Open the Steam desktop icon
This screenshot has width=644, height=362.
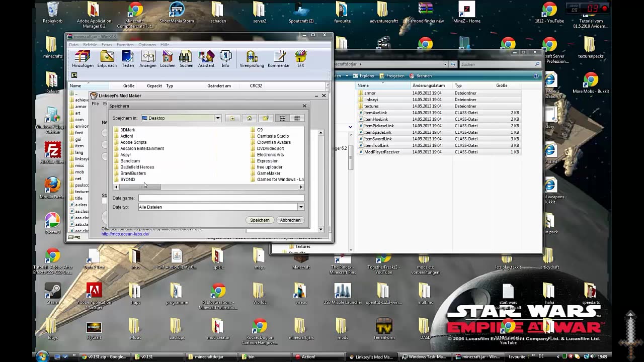(x=53, y=294)
